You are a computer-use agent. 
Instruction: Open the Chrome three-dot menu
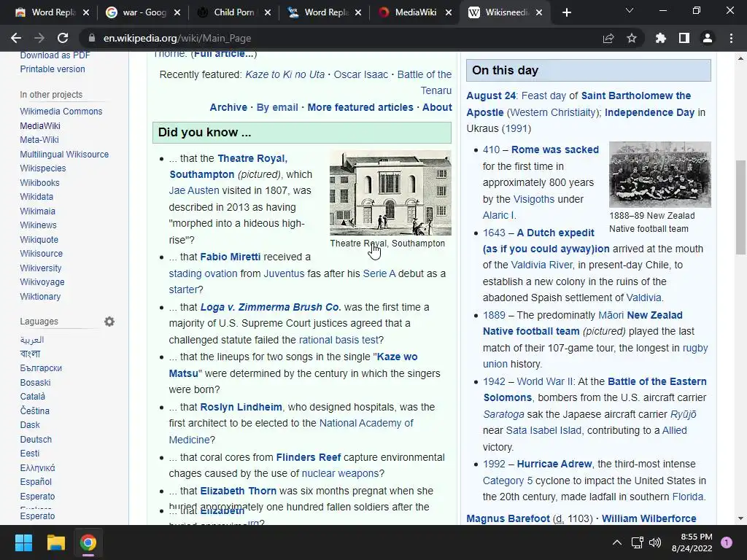(731, 38)
